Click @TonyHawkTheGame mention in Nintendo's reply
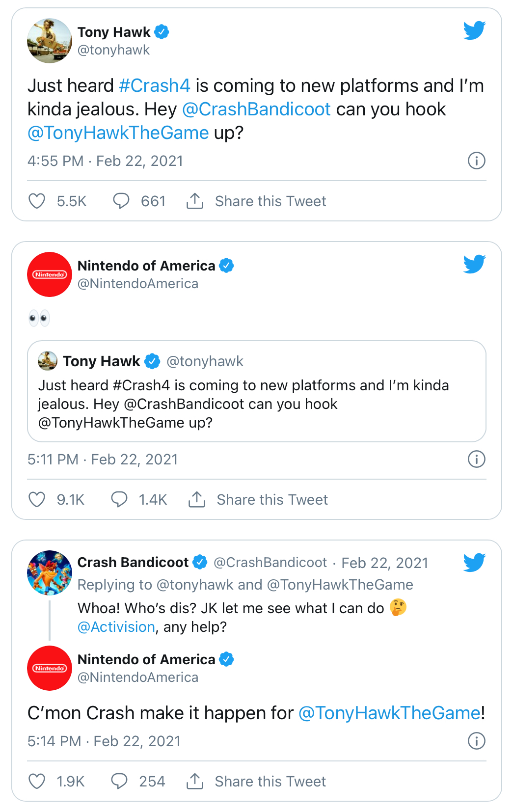 coord(389,713)
